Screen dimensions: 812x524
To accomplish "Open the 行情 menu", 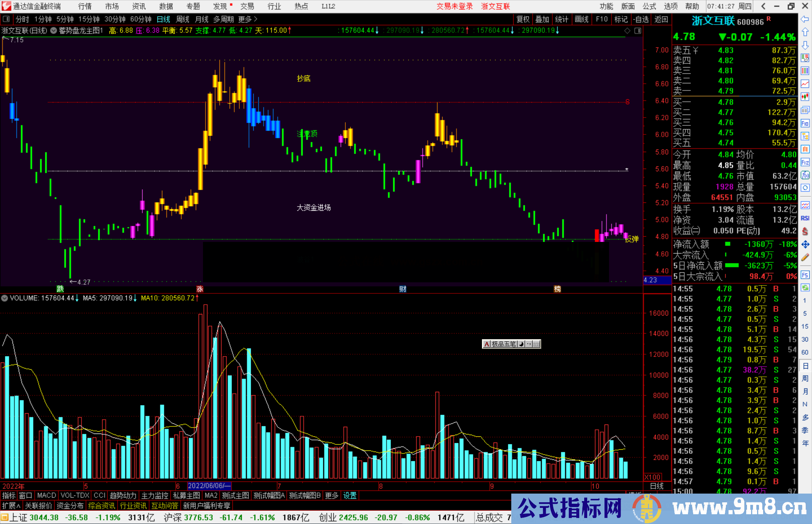I will tap(85, 6).
